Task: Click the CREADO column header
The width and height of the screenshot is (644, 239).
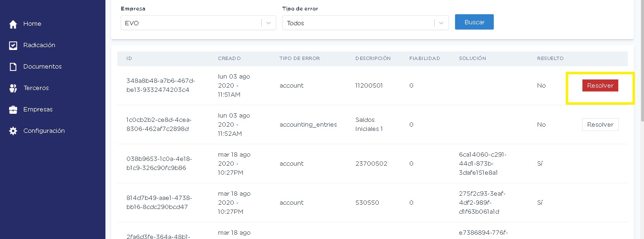Action: tap(229, 59)
